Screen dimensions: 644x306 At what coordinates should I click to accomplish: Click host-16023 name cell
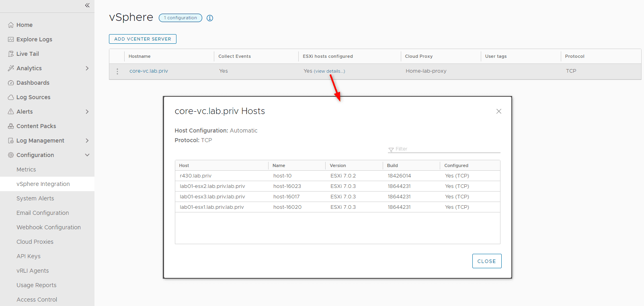pos(287,186)
